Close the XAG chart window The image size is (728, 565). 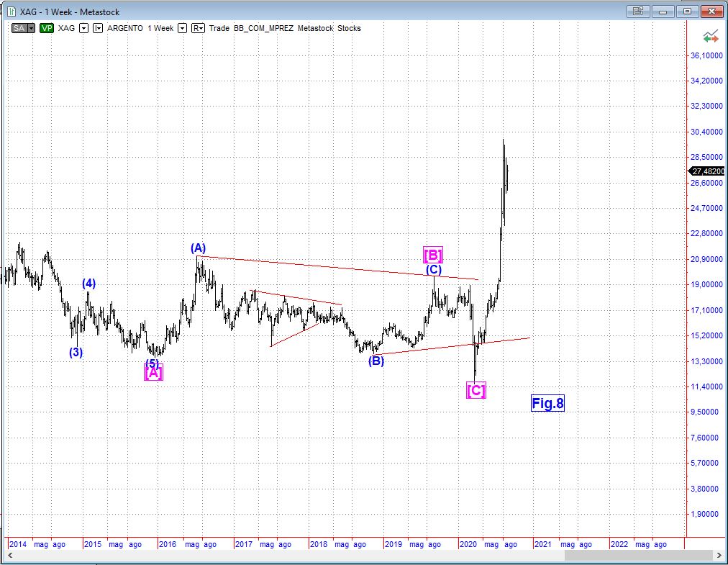[711, 11]
